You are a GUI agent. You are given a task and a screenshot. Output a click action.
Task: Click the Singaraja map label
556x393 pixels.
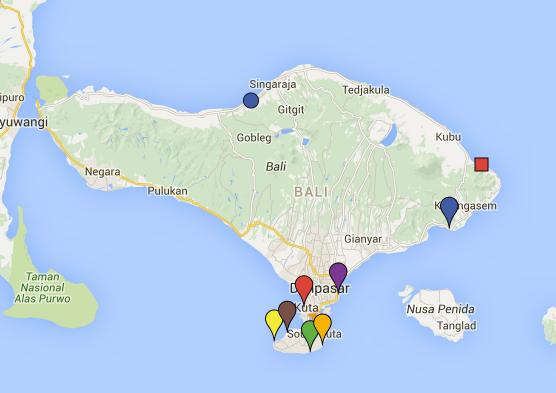[x=273, y=84]
